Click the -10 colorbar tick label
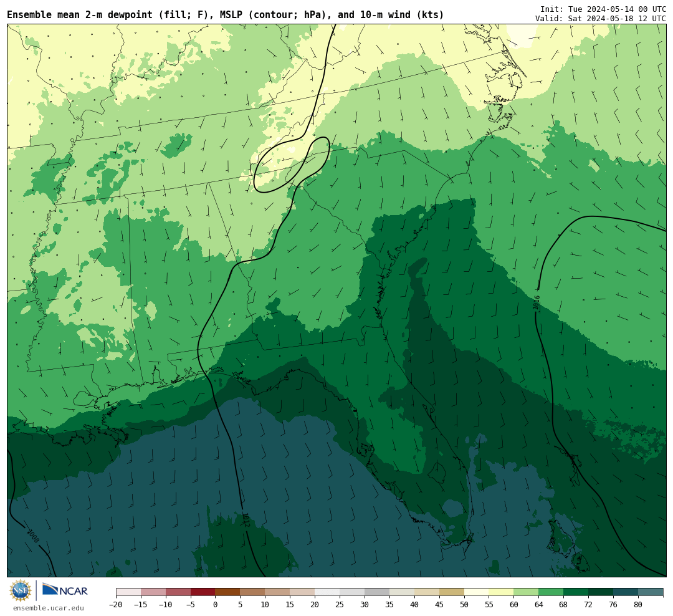Viewport: 673px width, 616px height. tap(166, 605)
